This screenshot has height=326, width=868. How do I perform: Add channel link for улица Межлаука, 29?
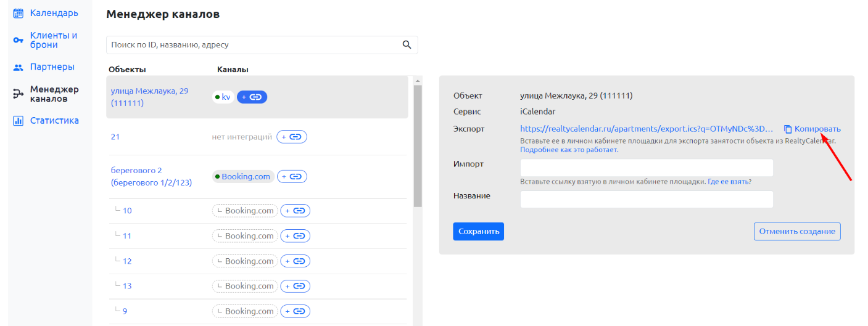pyautogui.click(x=252, y=97)
